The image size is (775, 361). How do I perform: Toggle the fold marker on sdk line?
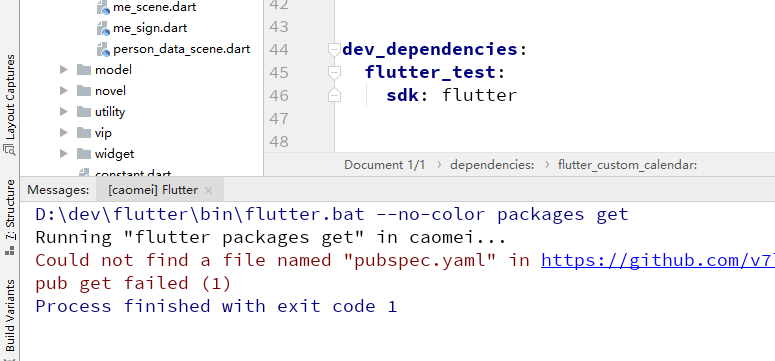click(x=335, y=95)
